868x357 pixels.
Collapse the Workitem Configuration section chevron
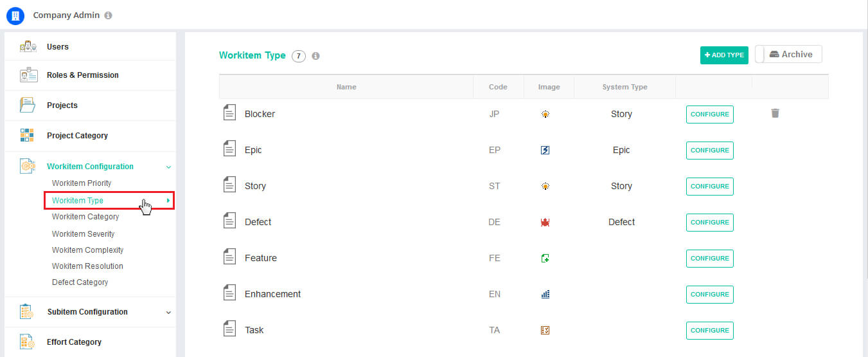pos(168,167)
